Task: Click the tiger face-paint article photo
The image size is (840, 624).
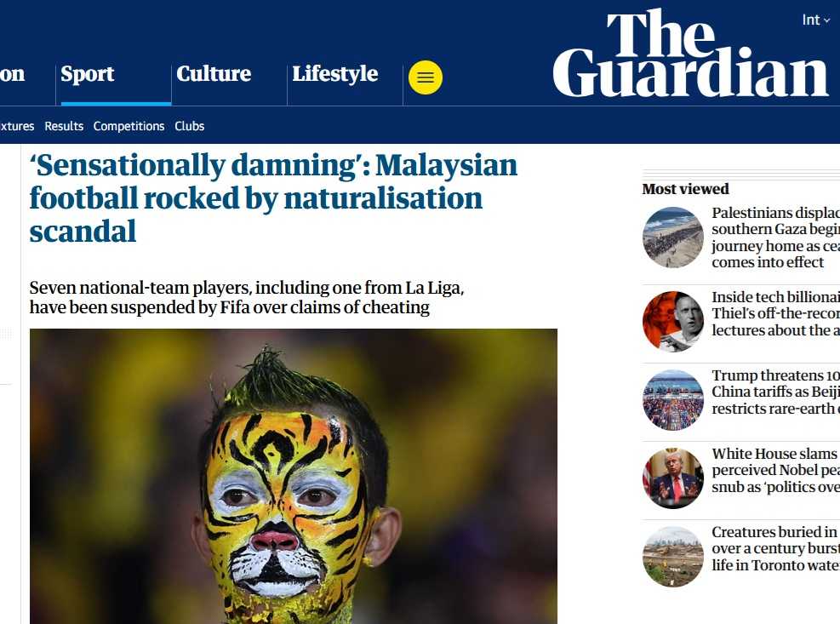Action: [x=294, y=476]
